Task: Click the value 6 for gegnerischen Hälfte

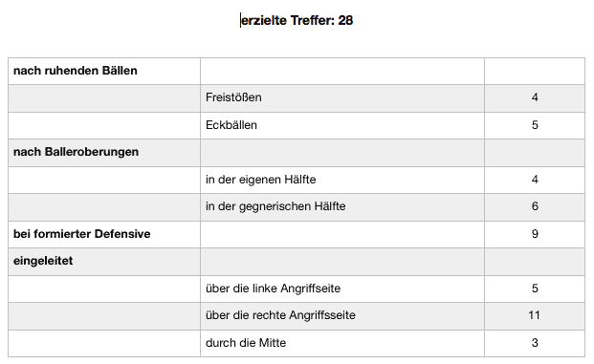Action: point(535,207)
